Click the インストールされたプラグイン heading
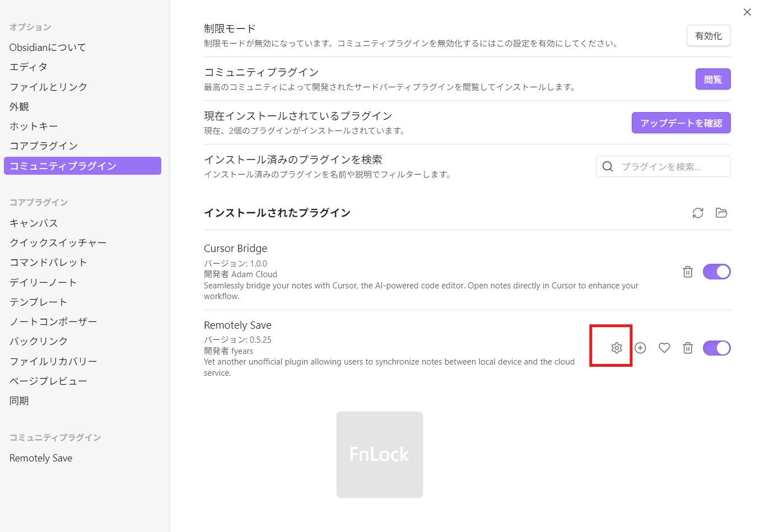The height and width of the screenshot is (532, 760). [277, 213]
